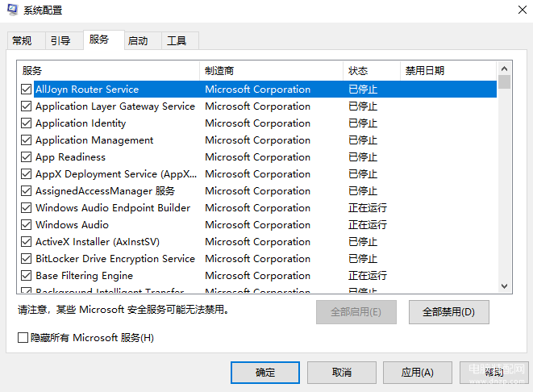The width and height of the screenshot is (533, 392).
Task: Select Windows Audio Endpoint Builder row text
Action: (x=113, y=208)
